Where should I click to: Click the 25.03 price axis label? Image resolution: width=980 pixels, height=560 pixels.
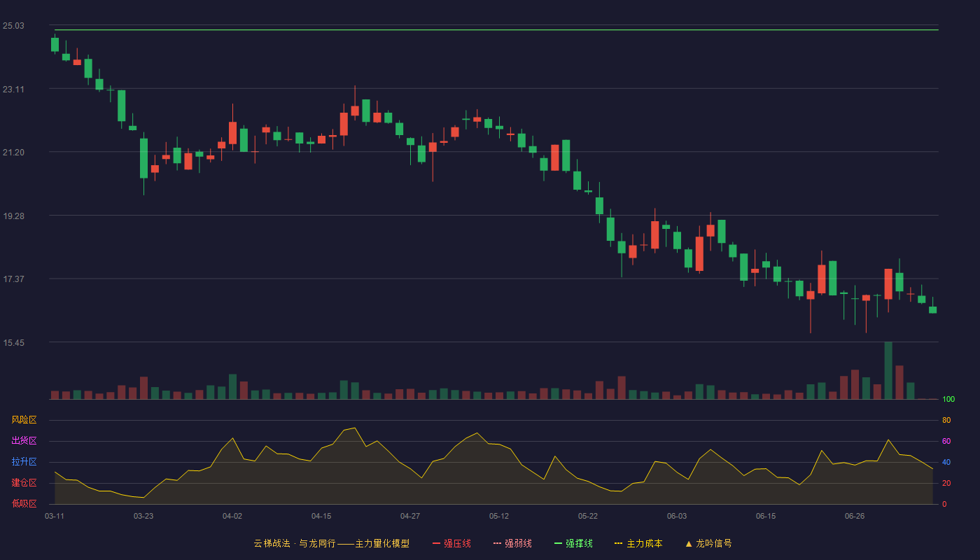pos(13,26)
